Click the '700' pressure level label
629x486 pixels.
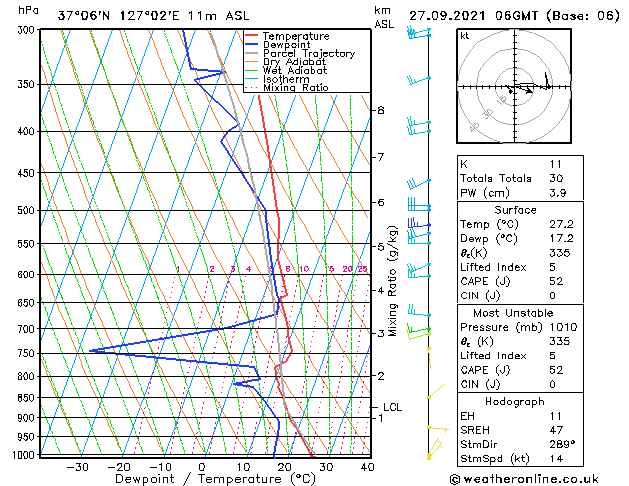pyautogui.click(x=28, y=329)
